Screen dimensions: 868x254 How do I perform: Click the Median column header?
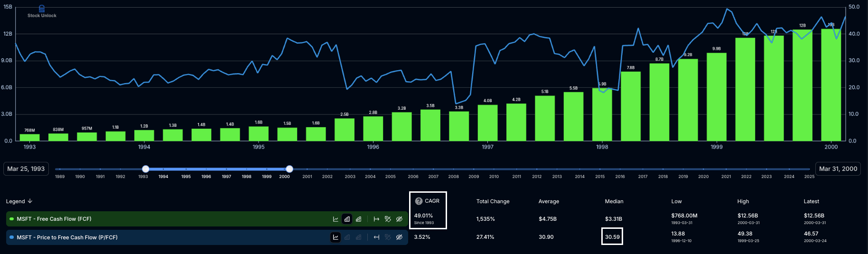[x=614, y=201]
